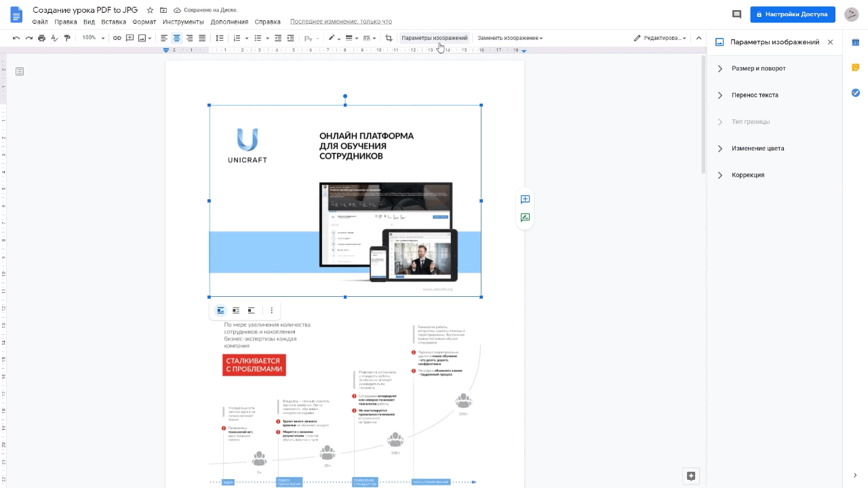The width and height of the screenshot is (868, 488).
Task: Star the document title
Action: click(150, 11)
